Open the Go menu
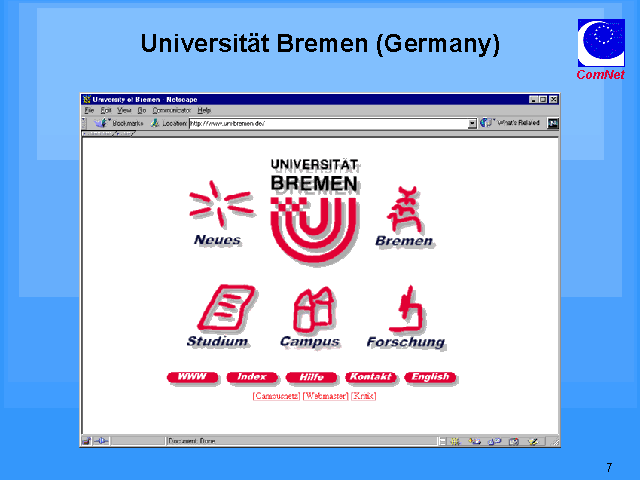The height and width of the screenshot is (480, 640). (142, 110)
